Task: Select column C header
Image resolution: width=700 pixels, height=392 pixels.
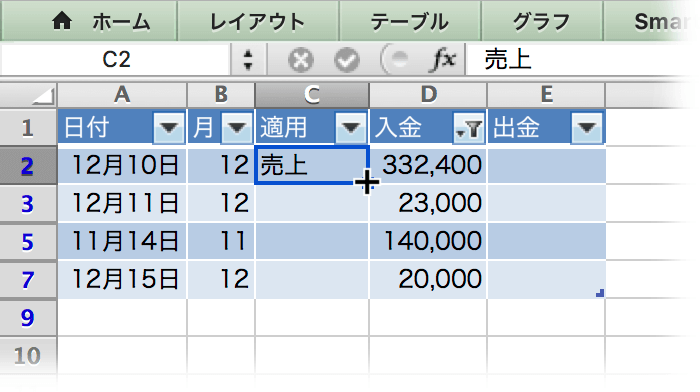Action: pyautogui.click(x=312, y=95)
